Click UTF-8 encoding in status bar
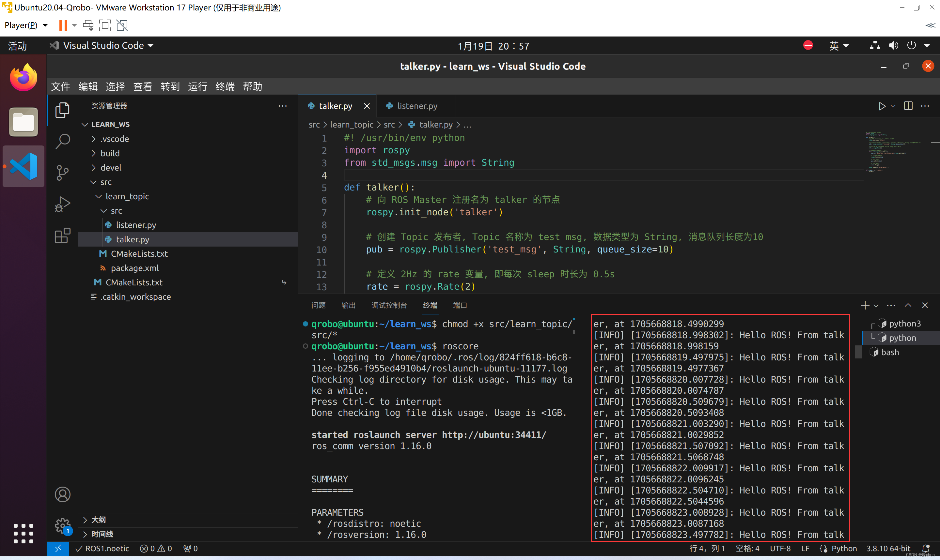Viewport: 940px width, 560px height. click(x=780, y=548)
